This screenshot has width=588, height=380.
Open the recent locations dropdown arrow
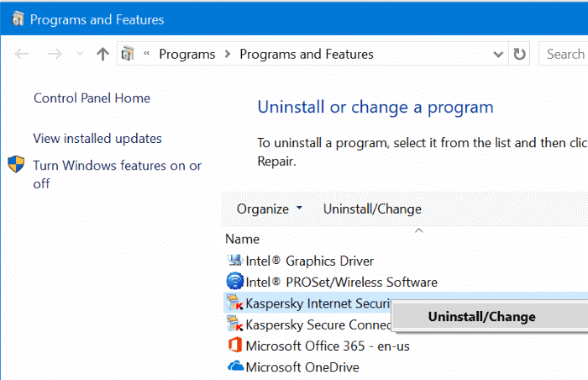pyautogui.click(x=80, y=55)
